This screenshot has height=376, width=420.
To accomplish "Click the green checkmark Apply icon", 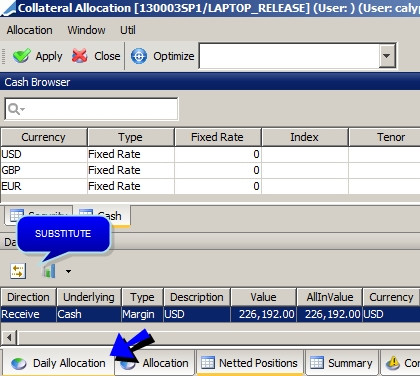I will point(22,56).
